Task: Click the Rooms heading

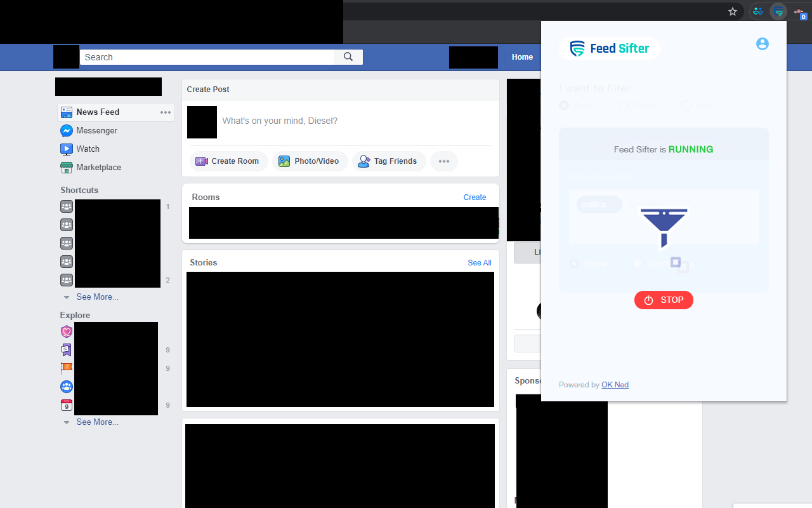Action: (206, 197)
